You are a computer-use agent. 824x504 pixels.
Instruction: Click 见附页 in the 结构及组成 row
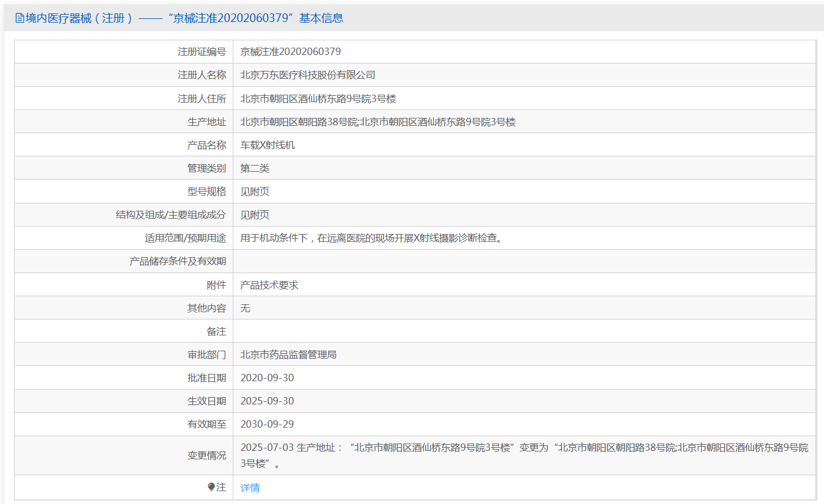(255, 214)
